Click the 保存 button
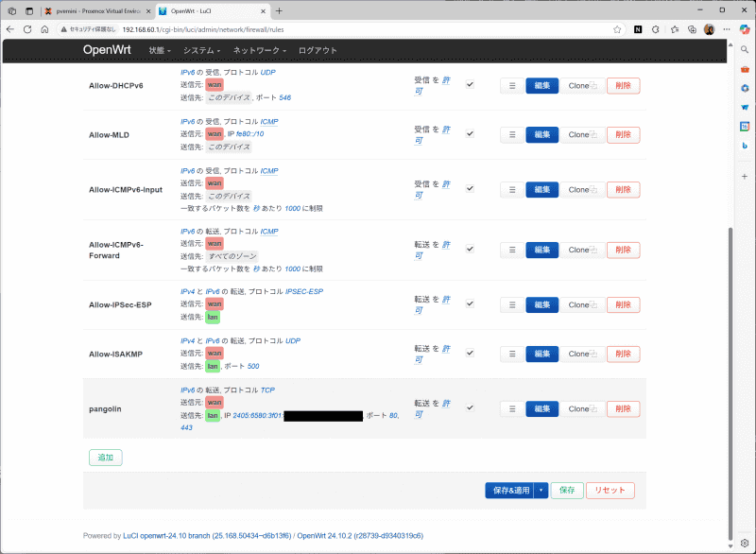This screenshot has width=756, height=554. pos(567,491)
